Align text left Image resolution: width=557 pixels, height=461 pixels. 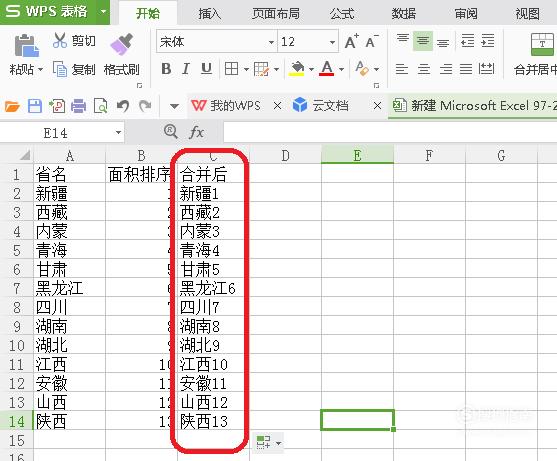402,69
